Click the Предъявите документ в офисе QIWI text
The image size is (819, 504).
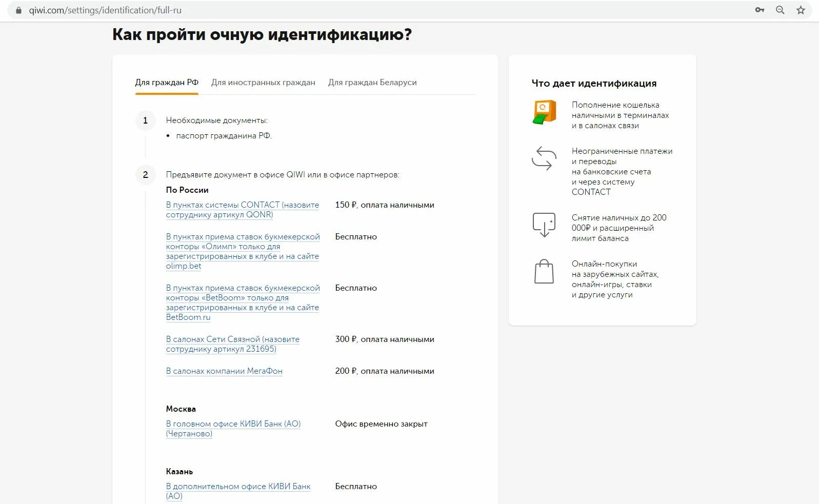point(283,175)
